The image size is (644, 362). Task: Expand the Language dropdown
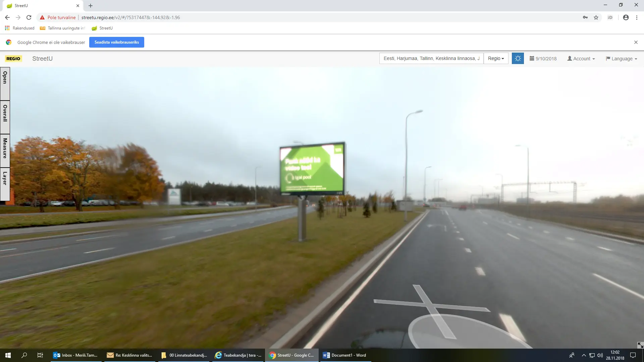pos(621,59)
